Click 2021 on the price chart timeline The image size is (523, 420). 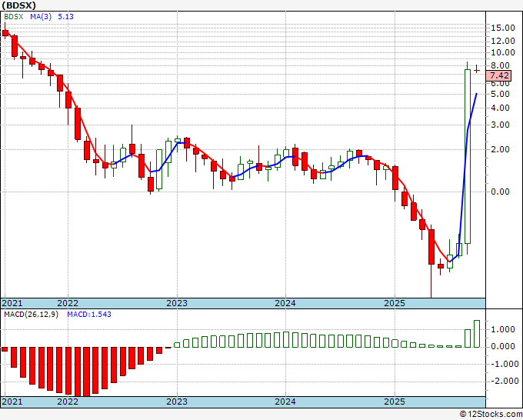click(12, 303)
